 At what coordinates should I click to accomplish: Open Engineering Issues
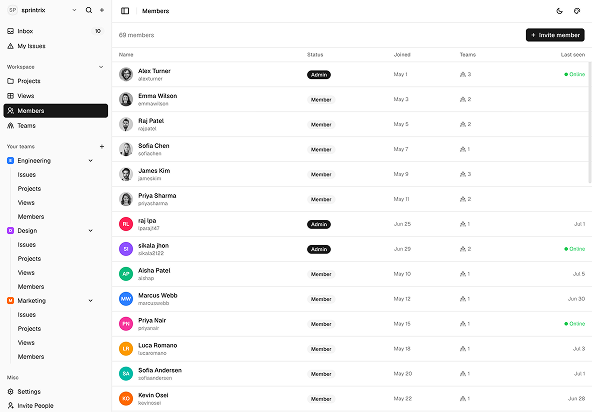click(x=26, y=174)
